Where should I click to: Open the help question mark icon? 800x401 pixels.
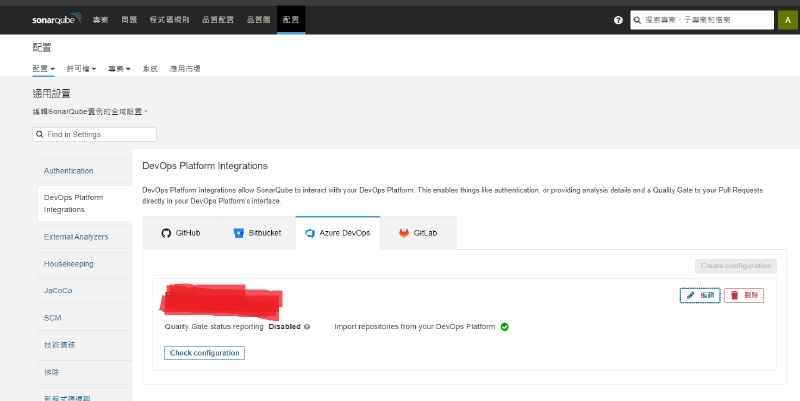[618, 20]
